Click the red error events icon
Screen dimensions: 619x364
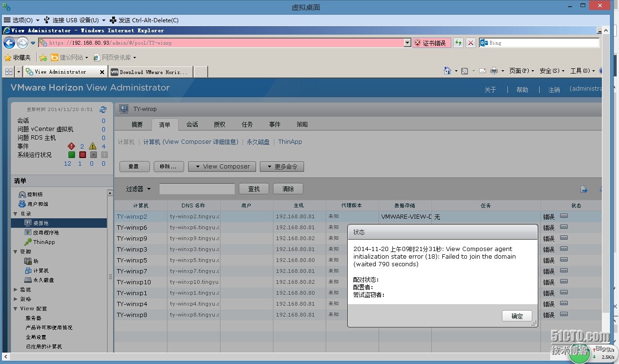click(71, 146)
